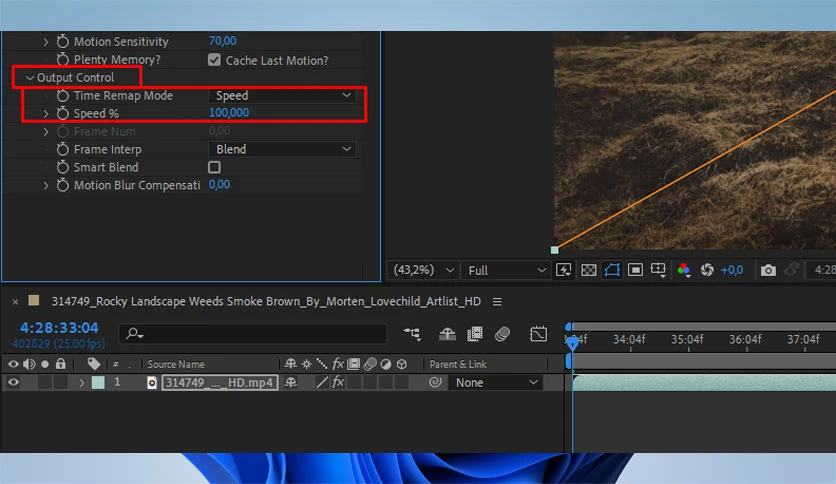The image size is (836, 484).
Task: Close the composition timeline tab
Action: [x=15, y=302]
